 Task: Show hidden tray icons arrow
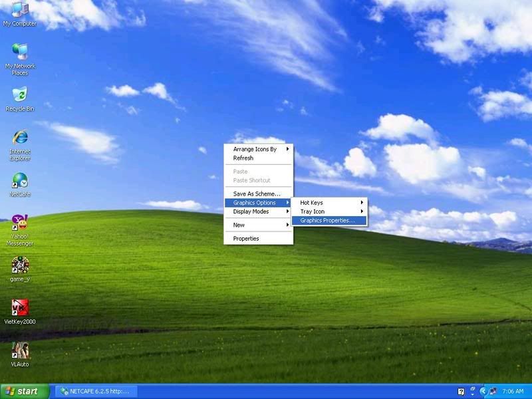pyautogui.click(x=483, y=391)
